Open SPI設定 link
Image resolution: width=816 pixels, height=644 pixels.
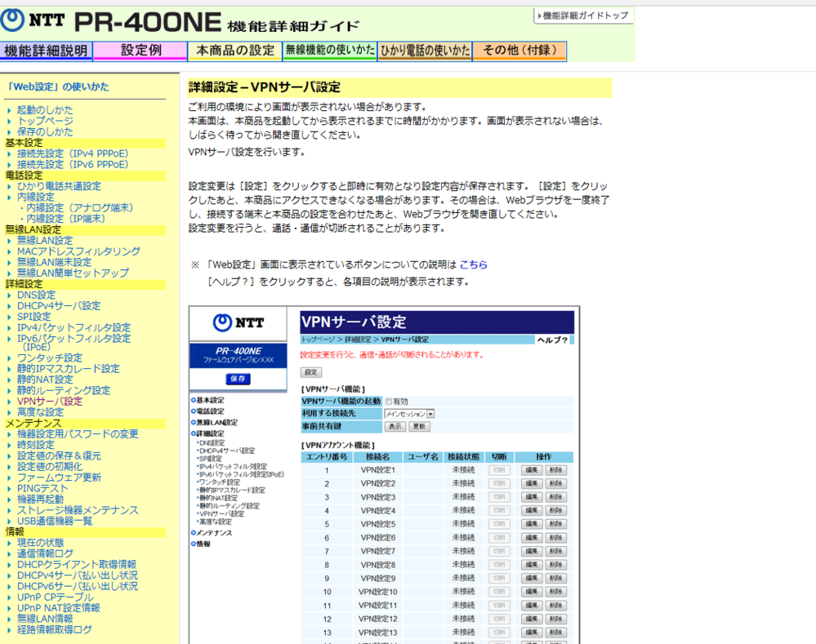point(33,317)
